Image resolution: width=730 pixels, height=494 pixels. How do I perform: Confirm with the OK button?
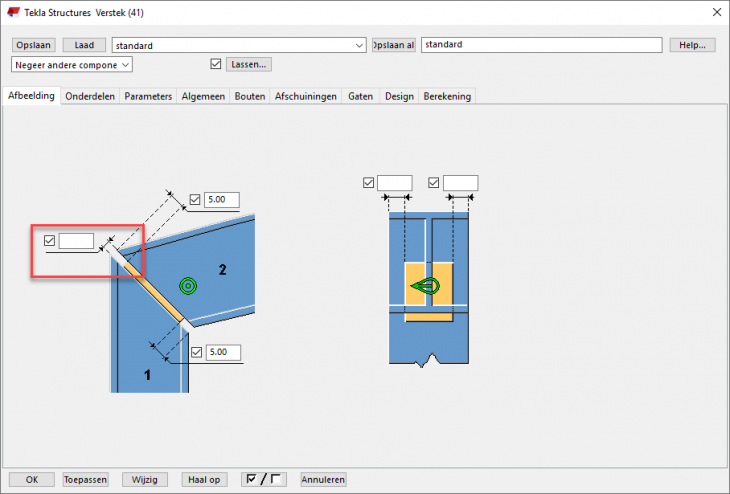point(32,479)
